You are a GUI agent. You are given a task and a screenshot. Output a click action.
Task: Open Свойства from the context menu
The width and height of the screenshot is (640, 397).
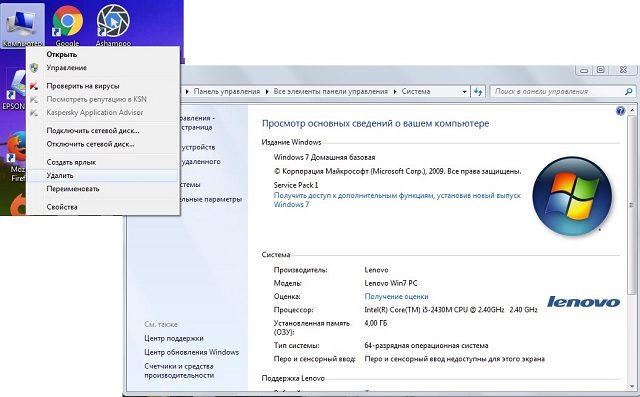click(103, 207)
